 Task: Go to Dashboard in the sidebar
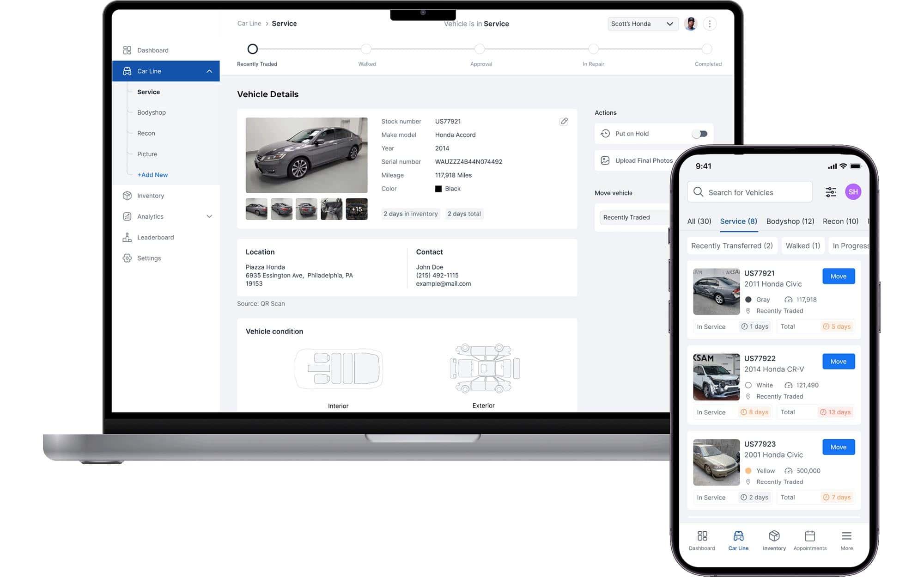click(152, 50)
